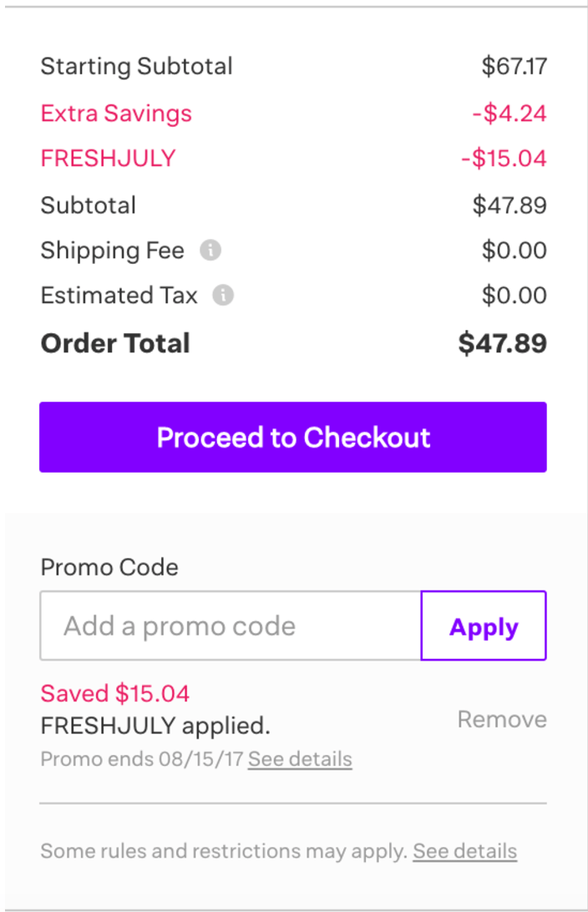Click the Shipping Fee label text
This screenshot has height=912, width=588.
(x=112, y=251)
